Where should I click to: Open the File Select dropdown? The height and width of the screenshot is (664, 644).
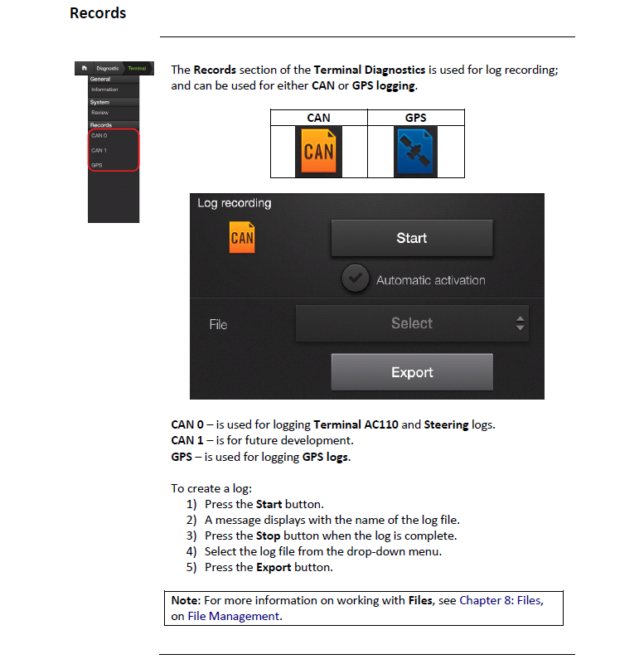412,323
